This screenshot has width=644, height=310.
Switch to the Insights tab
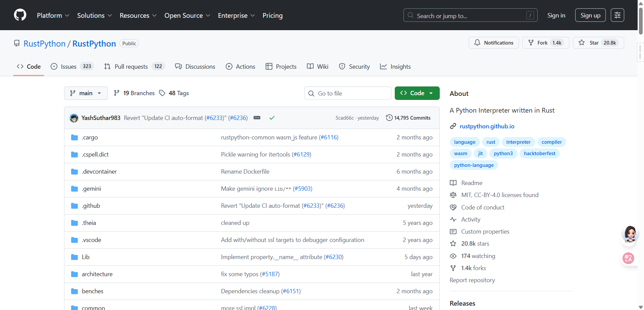(x=395, y=66)
